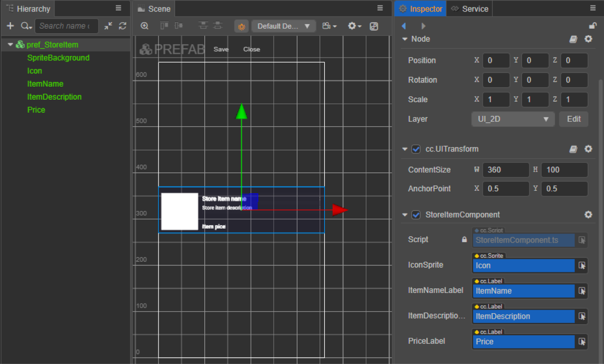Image resolution: width=604 pixels, height=364 pixels.
Task: Click the inspector lock icon
Action: [x=592, y=26]
